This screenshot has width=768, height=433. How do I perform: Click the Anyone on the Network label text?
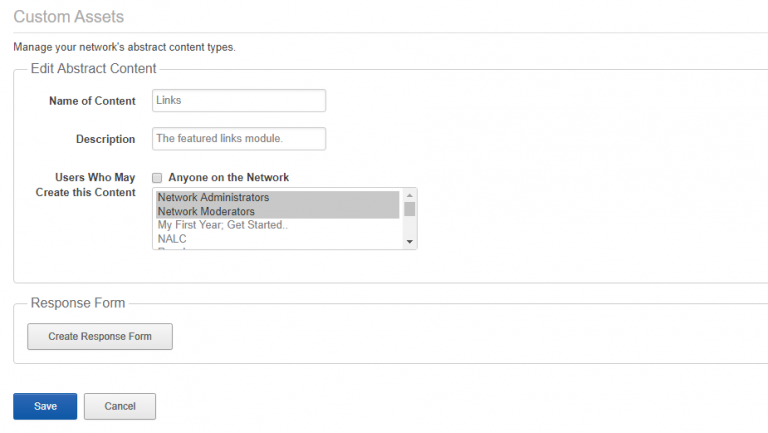coord(229,177)
